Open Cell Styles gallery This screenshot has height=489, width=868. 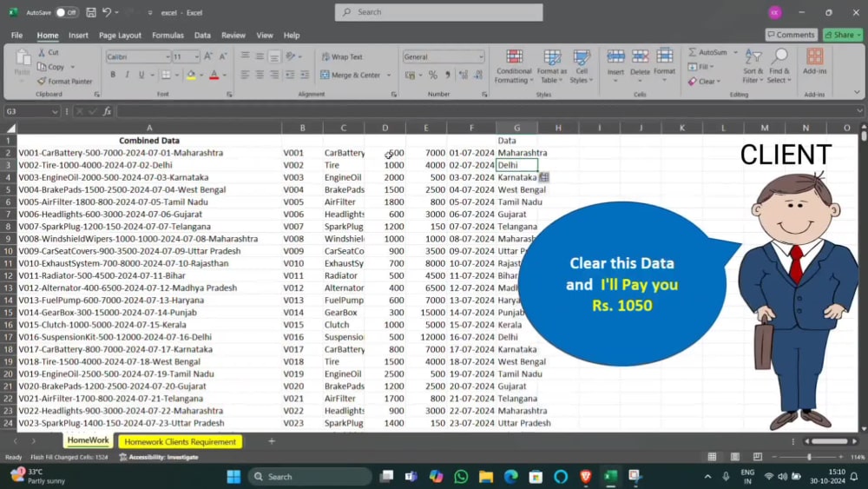pyautogui.click(x=582, y=67)
